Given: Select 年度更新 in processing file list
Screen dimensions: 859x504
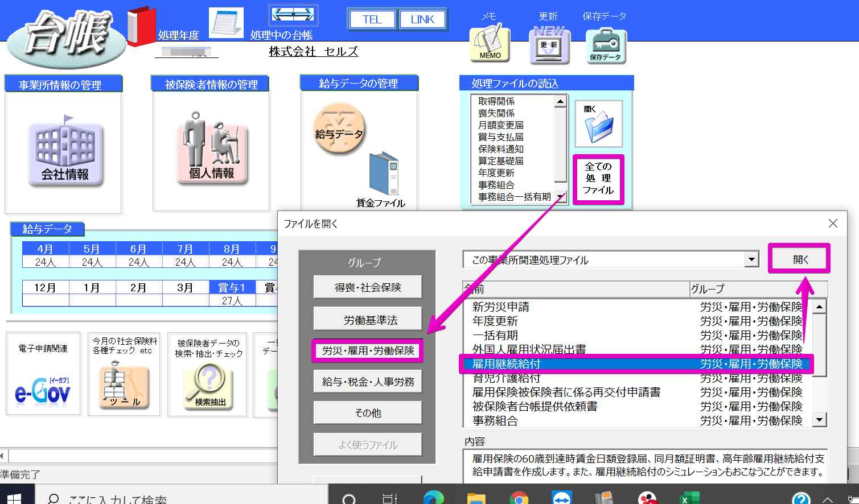Looking at the screenshot, I should click(x=496, y=172).
